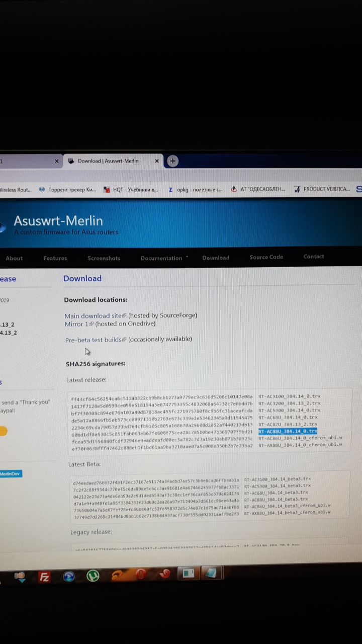Image resolution: width=362 pixels, height=644 pixels.
Task: Open the PRODUCT VERIFICA... bookmark
Action: (322, 189)
